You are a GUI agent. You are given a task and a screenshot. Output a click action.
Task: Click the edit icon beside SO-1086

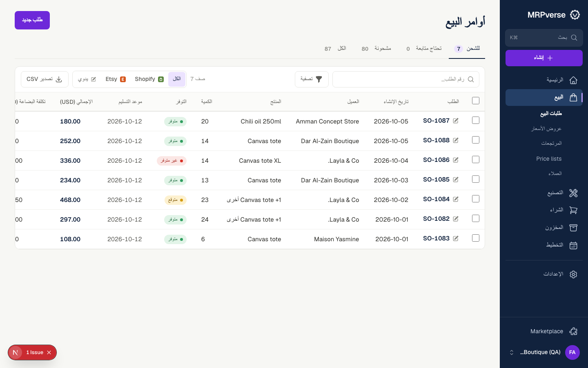(456, 160)
